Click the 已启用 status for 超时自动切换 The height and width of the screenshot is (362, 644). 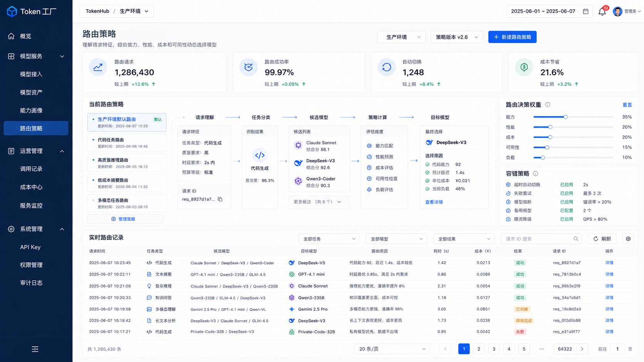coord(567,185)
